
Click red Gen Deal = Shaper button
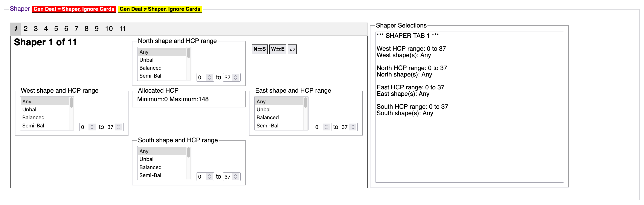tap(74, 9)
